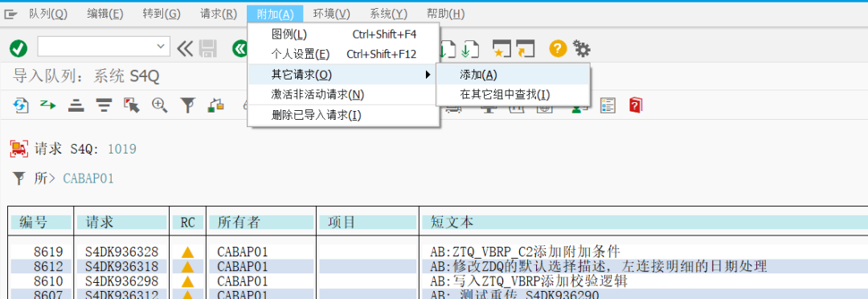Click the last page green arrow icon
The height and width of the screenshot is (299, 868).
tap(470, 49)
